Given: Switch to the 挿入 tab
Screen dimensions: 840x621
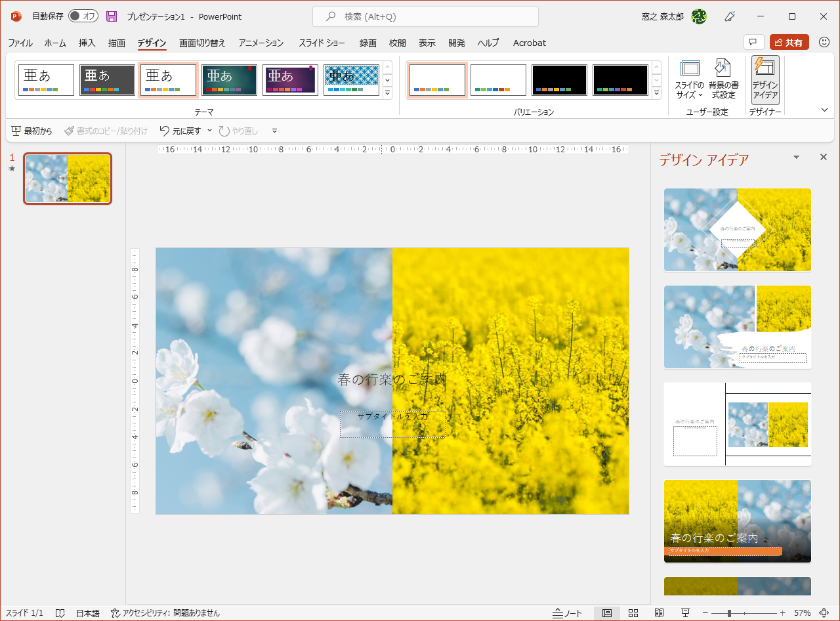Looking at the screenshot, I should (x=87, y=43).
